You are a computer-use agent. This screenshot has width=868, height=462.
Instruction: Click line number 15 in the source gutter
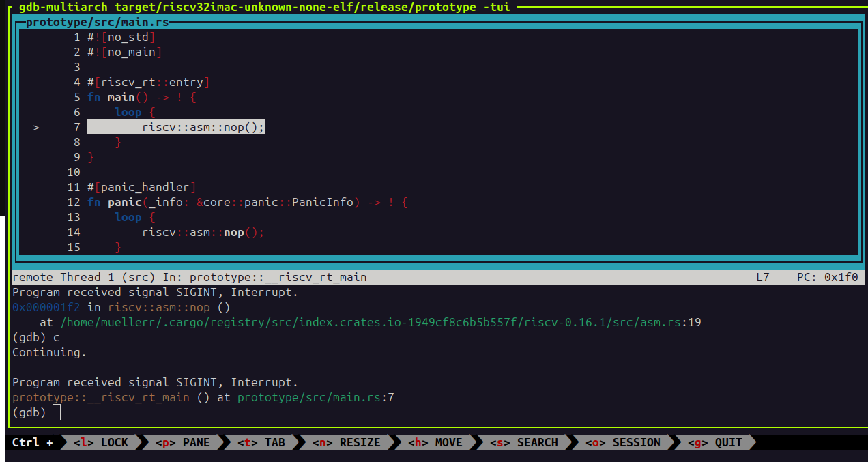pyautogui.click(x=74, y=247)
